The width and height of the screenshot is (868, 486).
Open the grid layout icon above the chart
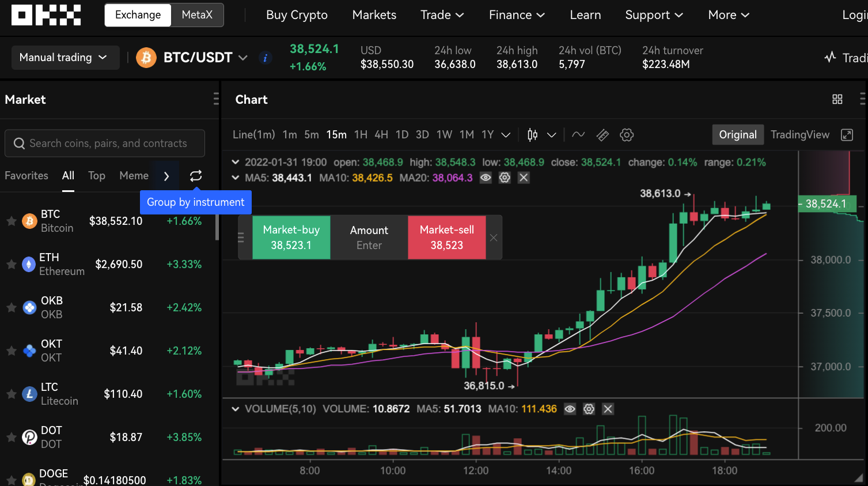click(837, 99)
